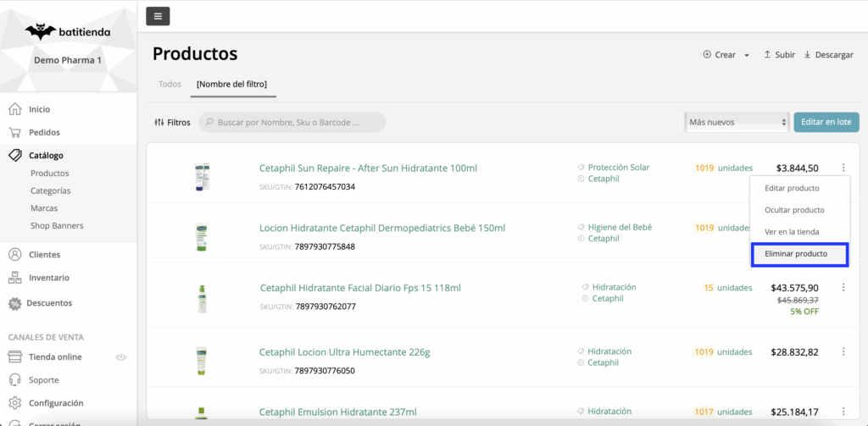The image size is (868, 426).
Task: Click the Descuentos percent badge icon
Action: point(14,303)
